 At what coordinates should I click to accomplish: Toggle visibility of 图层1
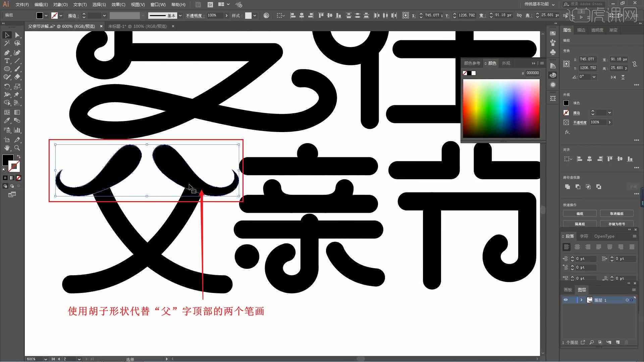click(565, 300)
